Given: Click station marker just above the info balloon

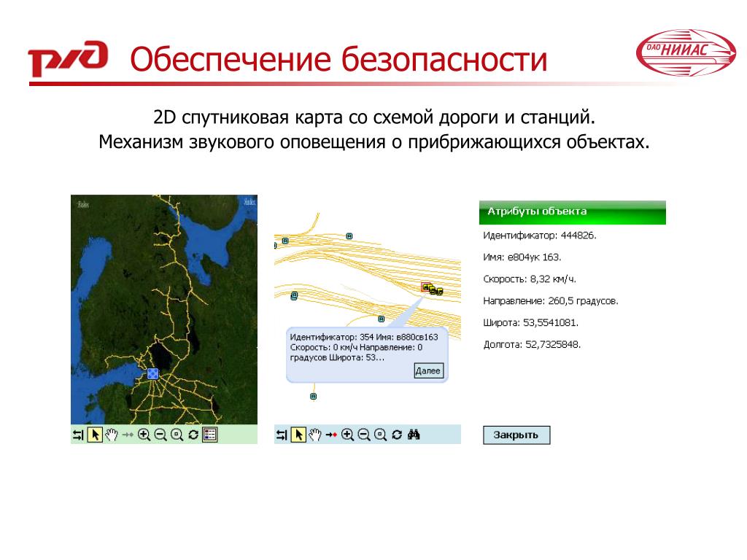Looking at the screenshot, I should [381, 319].
